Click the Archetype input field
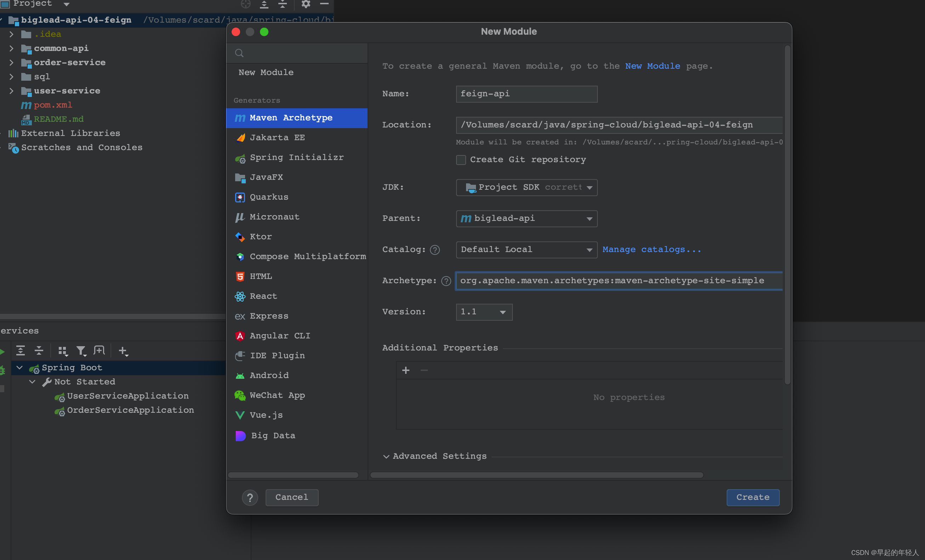The height and width of the screenshot is (560, 925). click(619, 281)
